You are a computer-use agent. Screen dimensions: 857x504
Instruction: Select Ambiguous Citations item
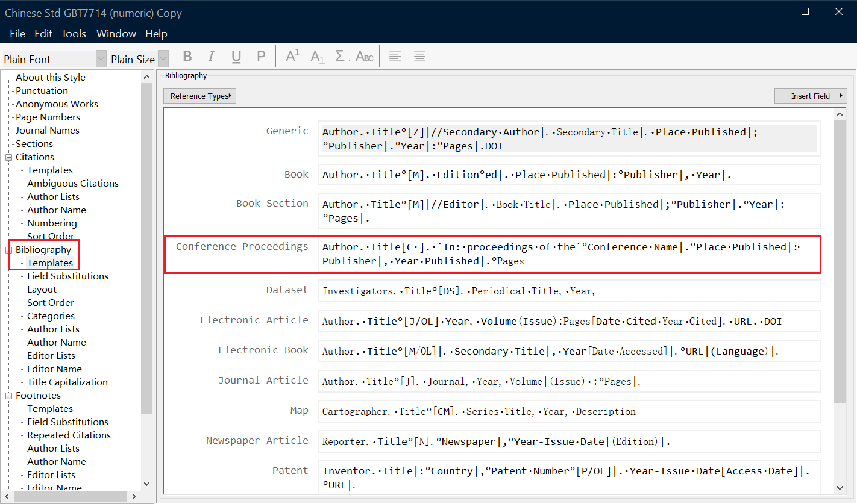73,184
